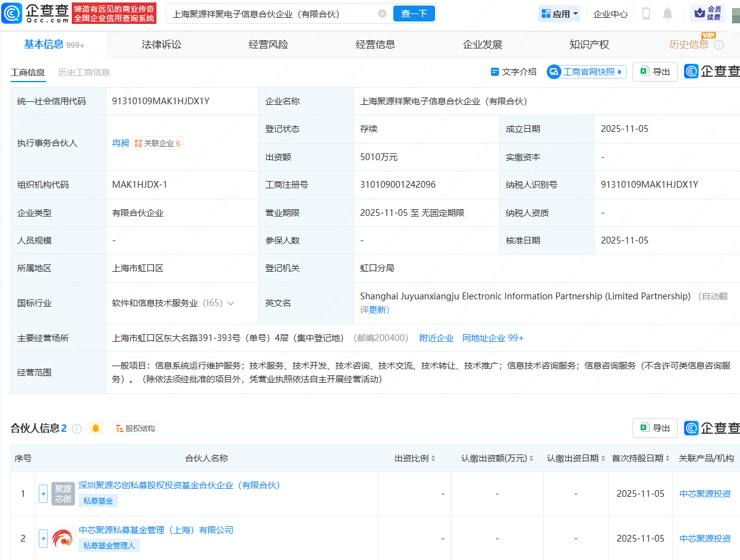The image size is (740, 560).
Task: Click info icon beside 历史信息 tab
Action: 719,45
